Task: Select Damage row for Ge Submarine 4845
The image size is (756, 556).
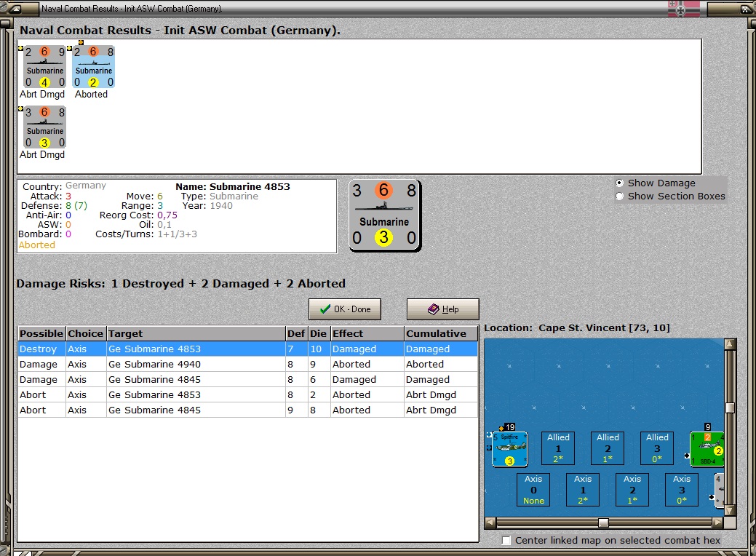Action: pos(248,379)
